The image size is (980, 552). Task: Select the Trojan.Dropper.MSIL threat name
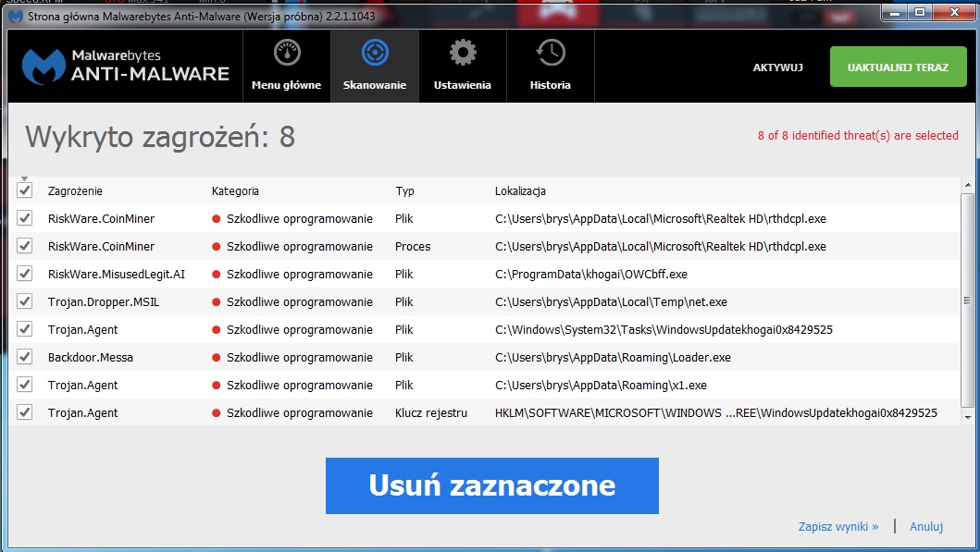pos(104,302)
